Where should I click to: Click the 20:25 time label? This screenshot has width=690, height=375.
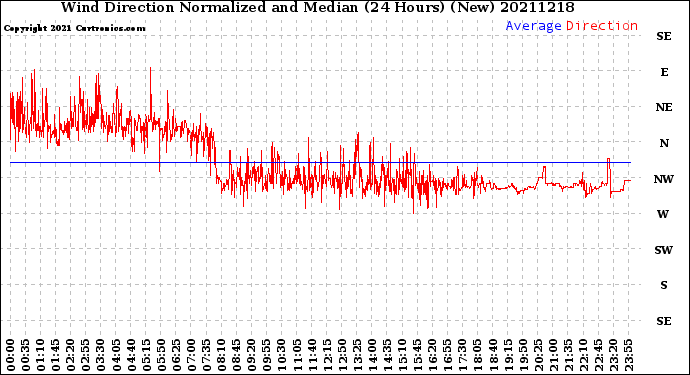coord(538,355)
